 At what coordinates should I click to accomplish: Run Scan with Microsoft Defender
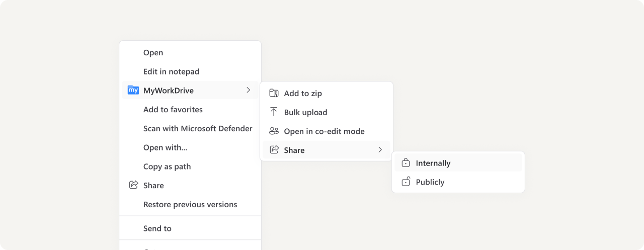198,129
